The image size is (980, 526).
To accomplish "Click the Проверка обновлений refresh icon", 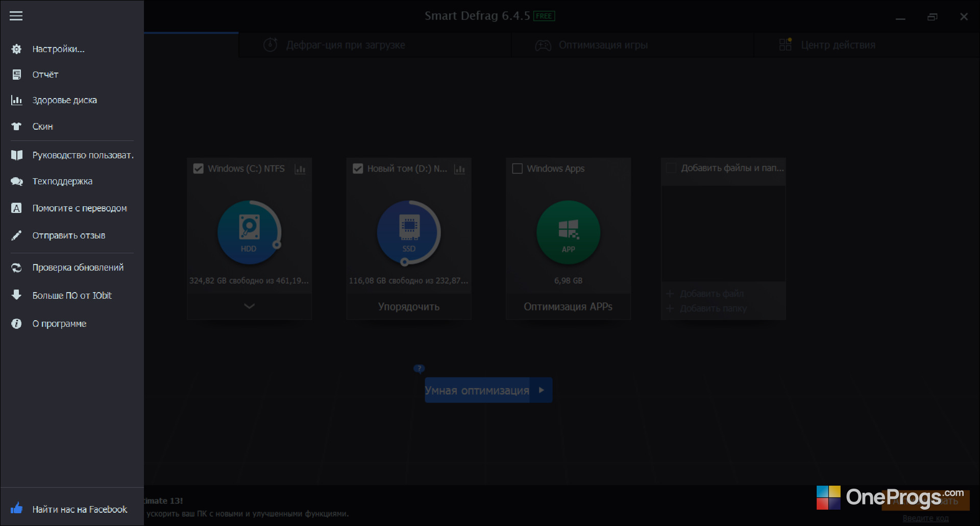I will [x=16, y=268].
